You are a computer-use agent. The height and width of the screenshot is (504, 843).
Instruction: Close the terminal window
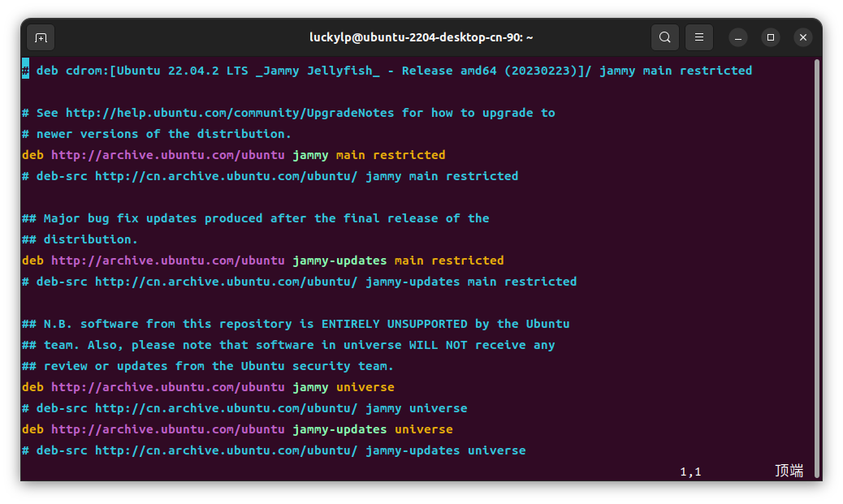(x=803, y=37)
